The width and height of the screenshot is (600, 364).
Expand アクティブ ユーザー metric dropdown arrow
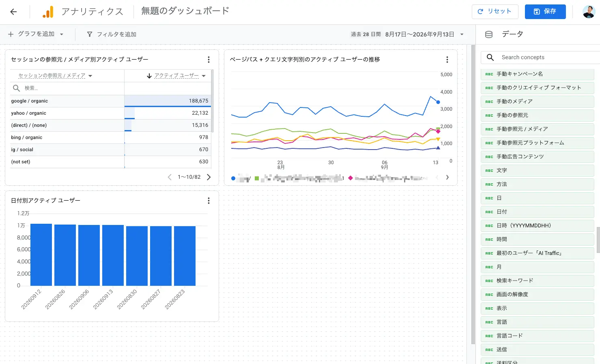(x=204, y=76)
